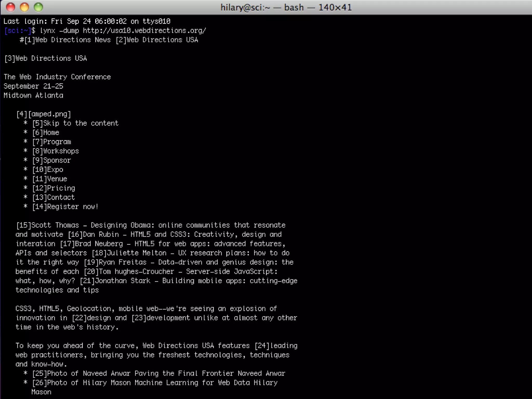
Task: Click the Expo list entry
Action: 55,170
